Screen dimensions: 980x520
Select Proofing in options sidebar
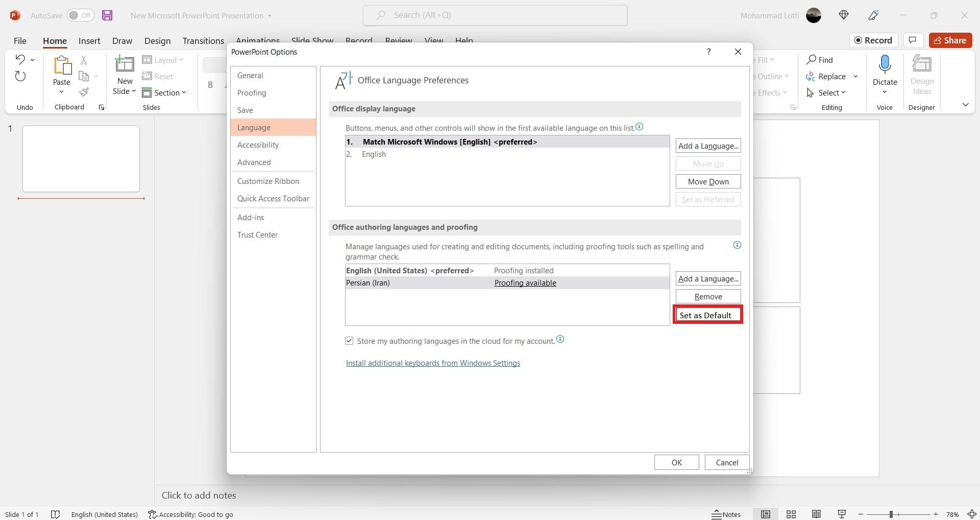(273, 93)
